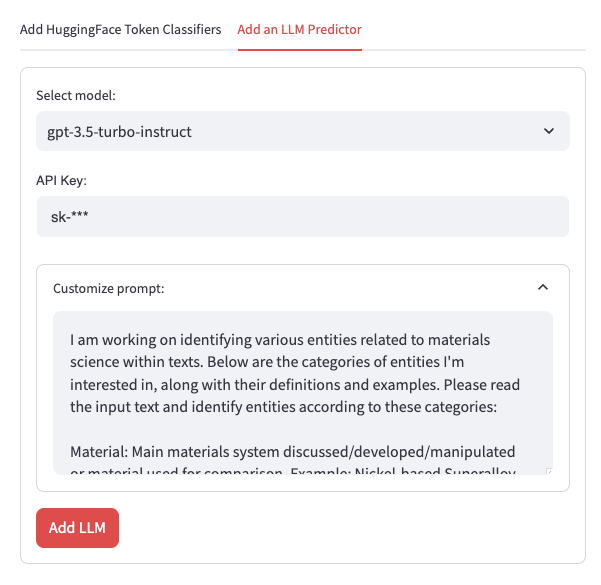Click the text 'gpt-3.5-turbo-instruct' in selector
Viewport: 601px width, 585px height.
click(119, 132)
